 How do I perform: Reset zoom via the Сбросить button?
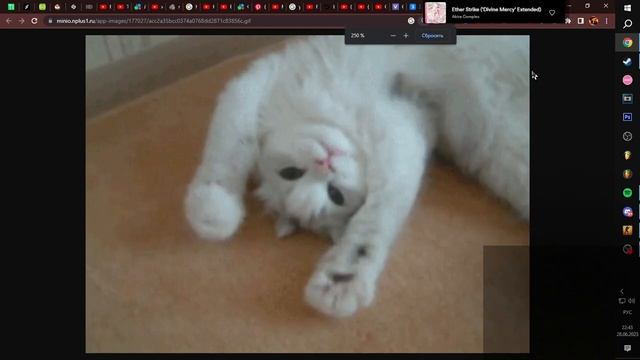[x=432, y=36]
